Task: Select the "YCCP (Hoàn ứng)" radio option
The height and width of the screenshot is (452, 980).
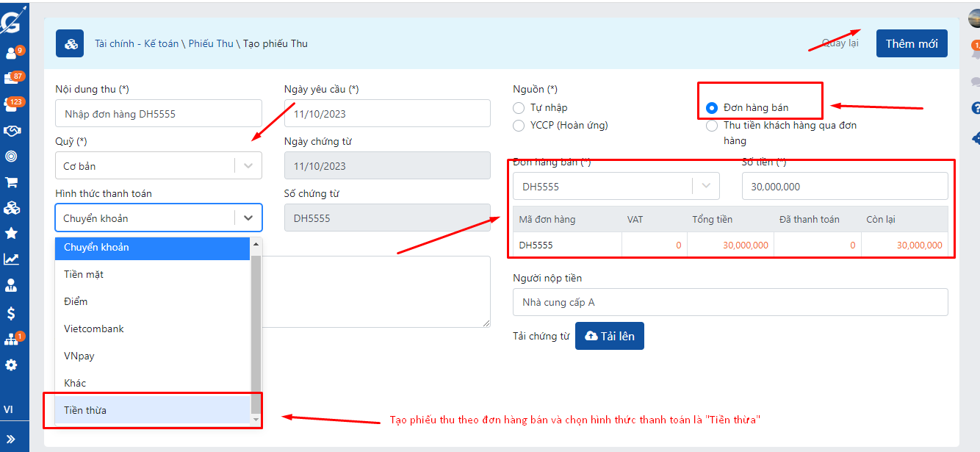Action: 519,125
